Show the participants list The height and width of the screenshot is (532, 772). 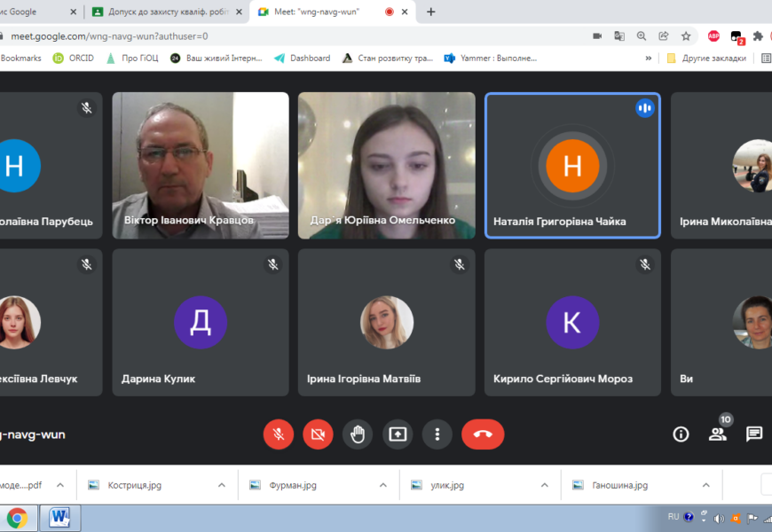(717, 434)
